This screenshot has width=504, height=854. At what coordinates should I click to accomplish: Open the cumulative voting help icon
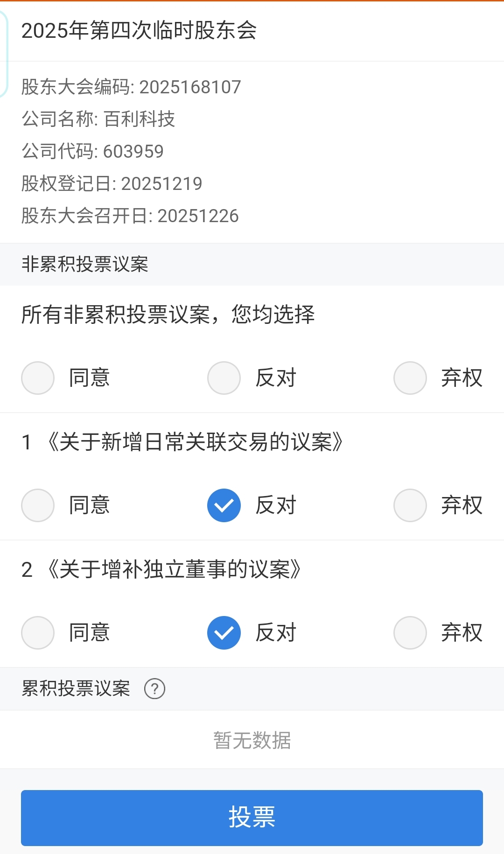click(x=154, y=689)
